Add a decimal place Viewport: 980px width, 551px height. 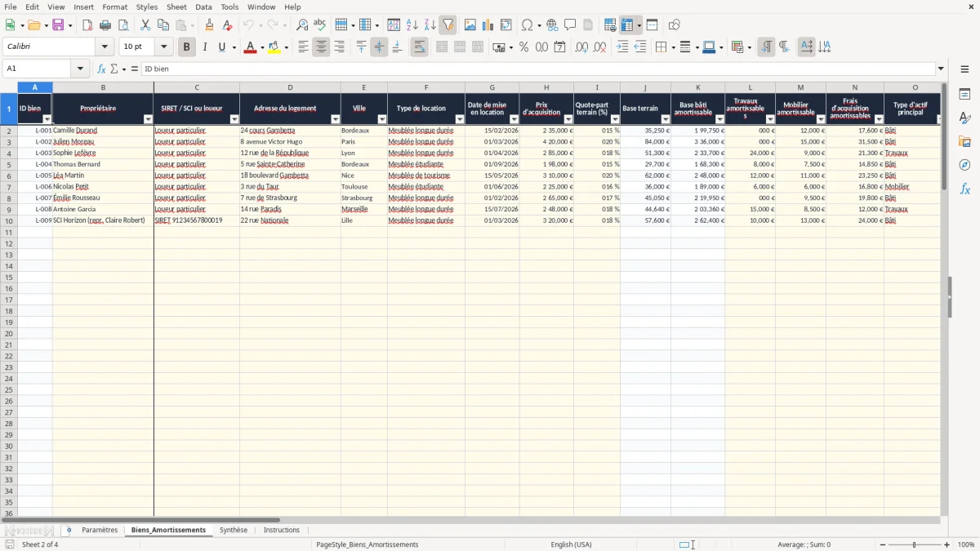pyautogui.click(x=581, y=47)
